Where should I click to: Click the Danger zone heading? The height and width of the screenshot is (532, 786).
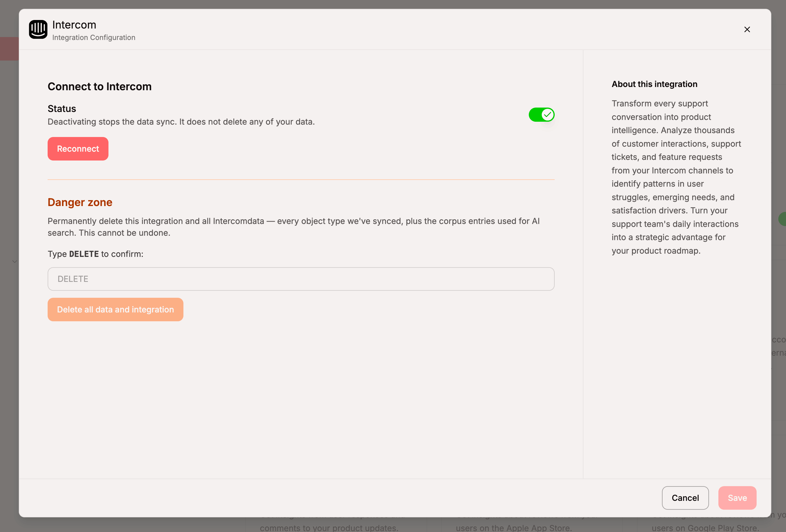click(80, 202)
